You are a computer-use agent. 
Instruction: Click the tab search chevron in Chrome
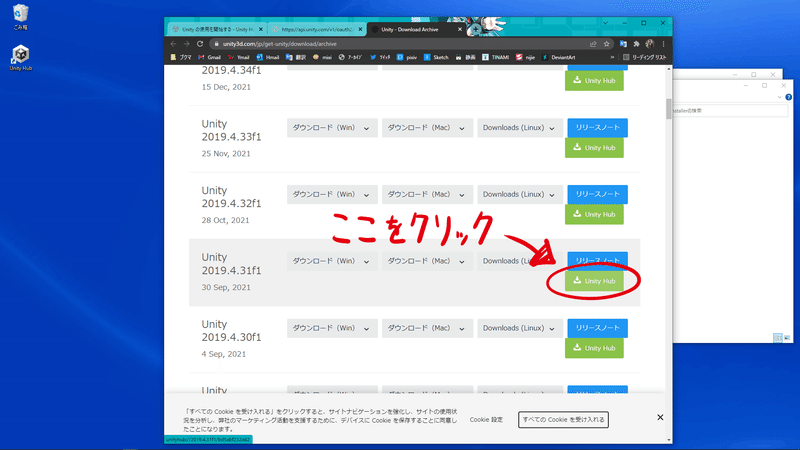click(x=605, y=23)
